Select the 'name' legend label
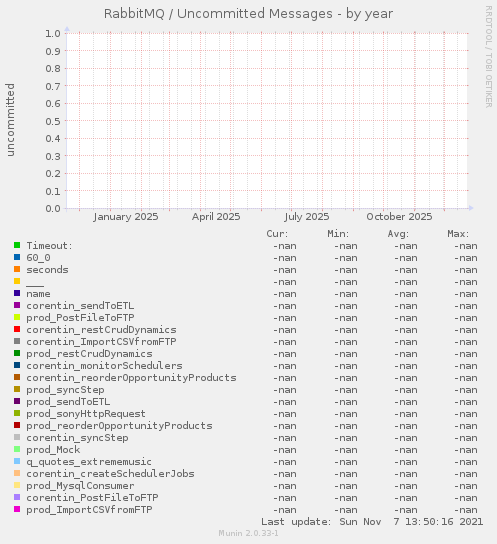This screenshot has height=544, width=497. point(38,294)
